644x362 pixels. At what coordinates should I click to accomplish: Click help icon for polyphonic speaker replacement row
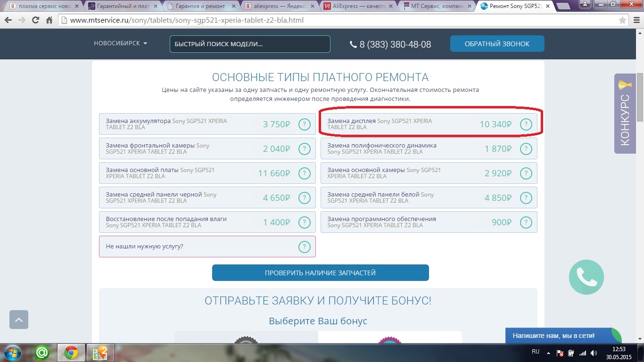pyautogui.click(x=526, y=149)
